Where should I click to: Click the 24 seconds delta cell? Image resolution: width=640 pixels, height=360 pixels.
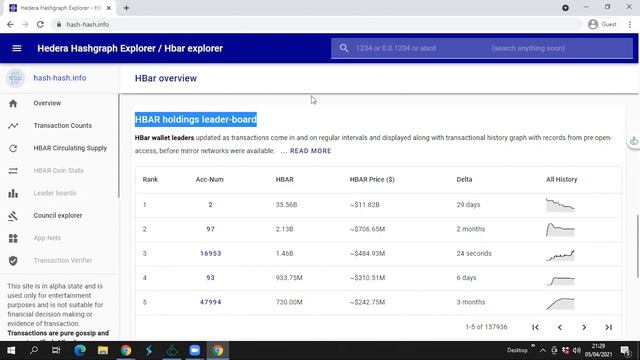(474, 253)
